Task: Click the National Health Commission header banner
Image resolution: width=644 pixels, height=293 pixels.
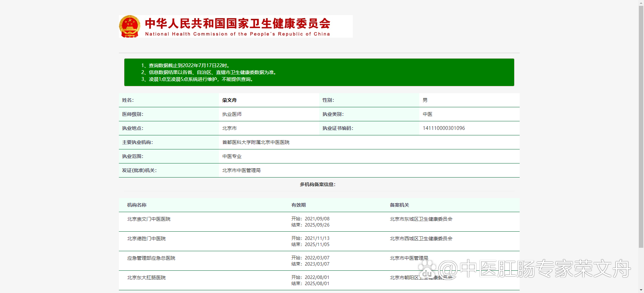Action: 236,26
